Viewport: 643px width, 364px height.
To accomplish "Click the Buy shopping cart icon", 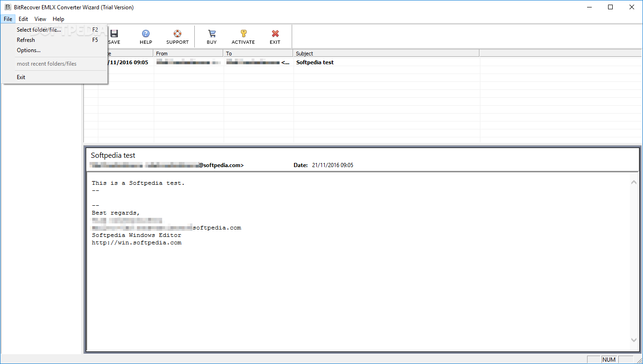I will coord(212,34).
